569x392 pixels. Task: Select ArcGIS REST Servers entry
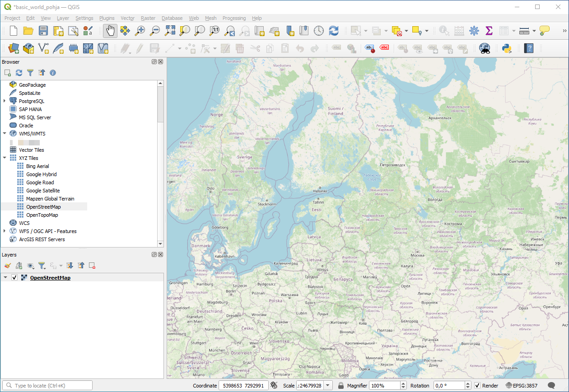tap(42, 239)
